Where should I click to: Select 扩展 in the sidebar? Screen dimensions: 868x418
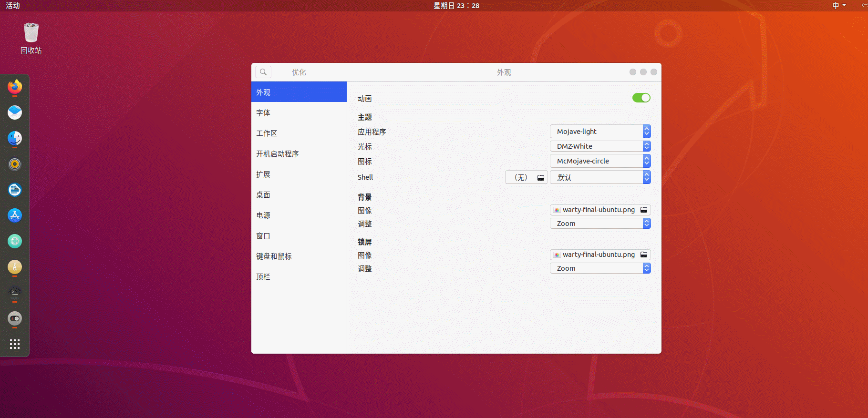pos(299,174)
